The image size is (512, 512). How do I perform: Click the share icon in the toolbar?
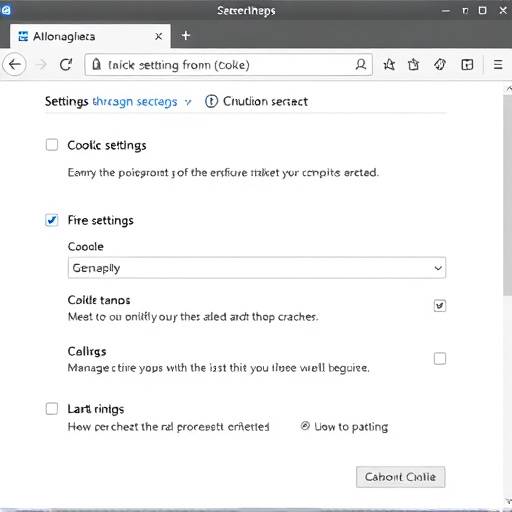(413, 64)
